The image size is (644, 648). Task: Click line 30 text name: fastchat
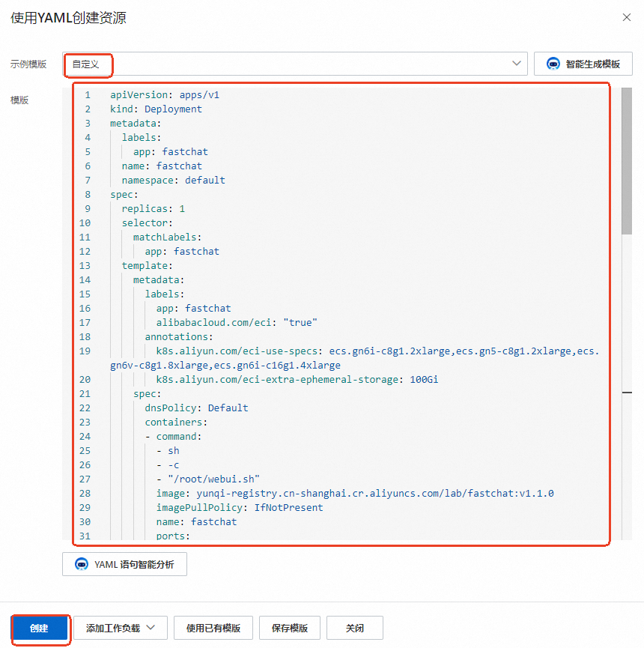click(196, 522)
